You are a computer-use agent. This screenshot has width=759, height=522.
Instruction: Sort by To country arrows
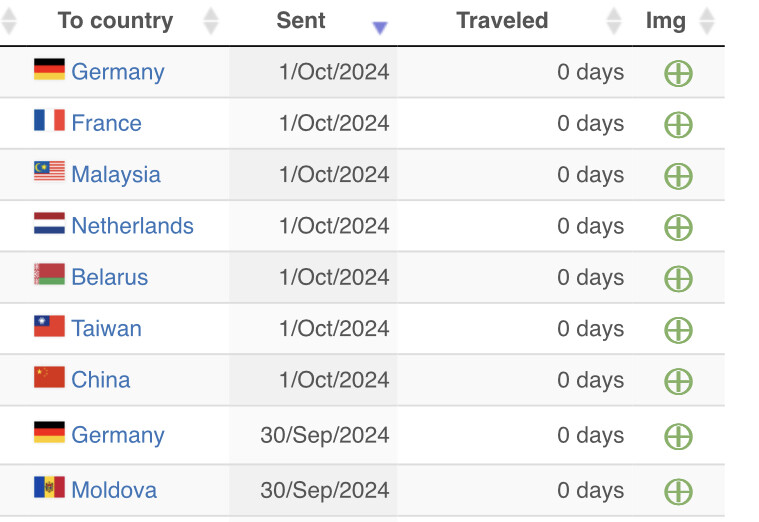pos(211,21)
